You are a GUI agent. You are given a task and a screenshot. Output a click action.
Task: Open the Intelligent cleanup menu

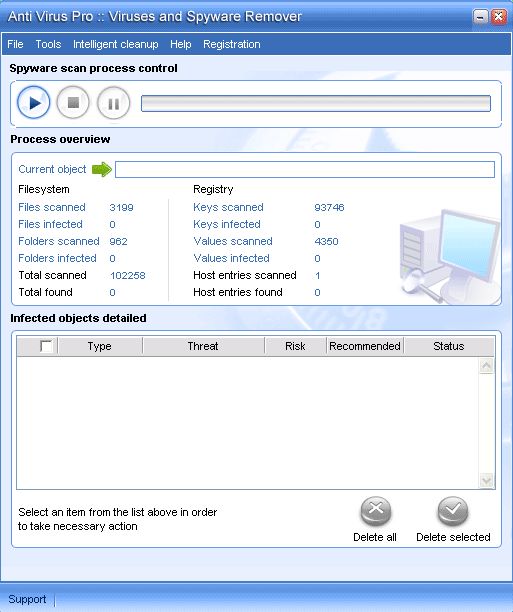click(116, 44)
